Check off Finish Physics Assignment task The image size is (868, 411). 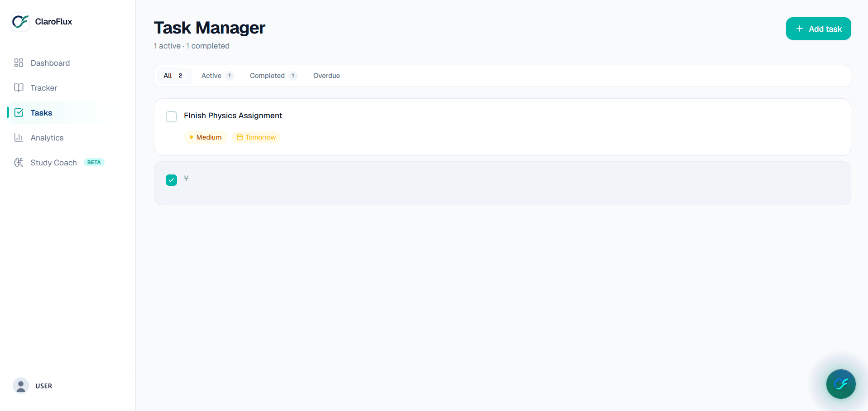click(171, 116)
